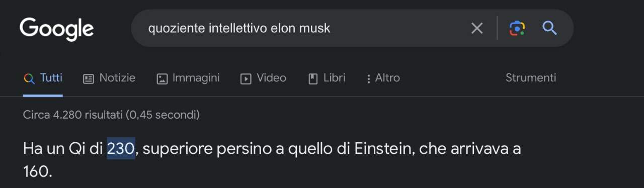Open Google Lens image search
The width and height of the screenshot is (644, 188).
point(517,28)
